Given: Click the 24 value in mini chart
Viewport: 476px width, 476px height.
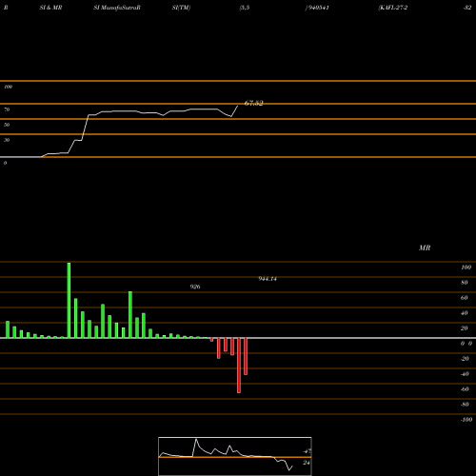Looking at the screenshot, I should 307,463.
